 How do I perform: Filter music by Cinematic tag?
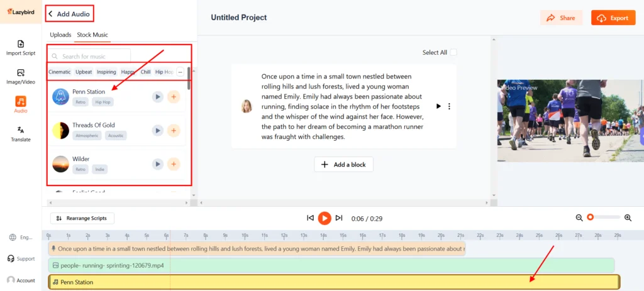tap(60, 72)
